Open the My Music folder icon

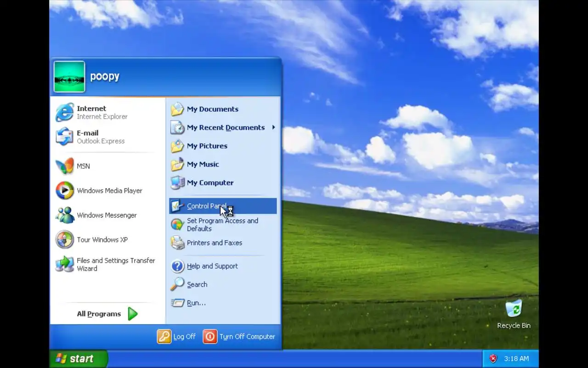point(177,164)
